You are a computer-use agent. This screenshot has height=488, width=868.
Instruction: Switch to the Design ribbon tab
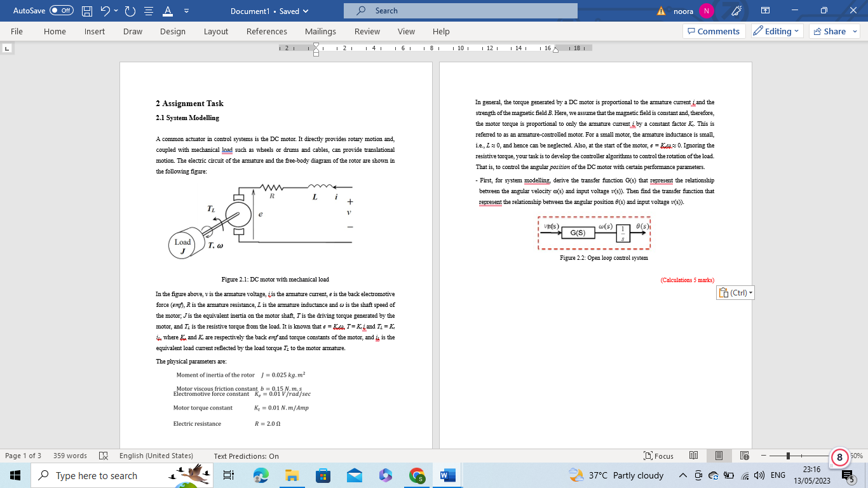tap(172, 31)
